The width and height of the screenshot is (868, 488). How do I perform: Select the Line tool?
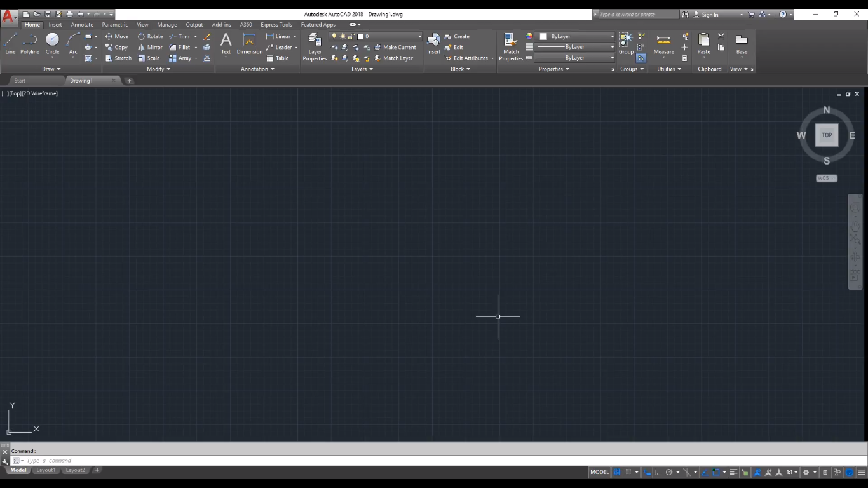coord(10,43)
